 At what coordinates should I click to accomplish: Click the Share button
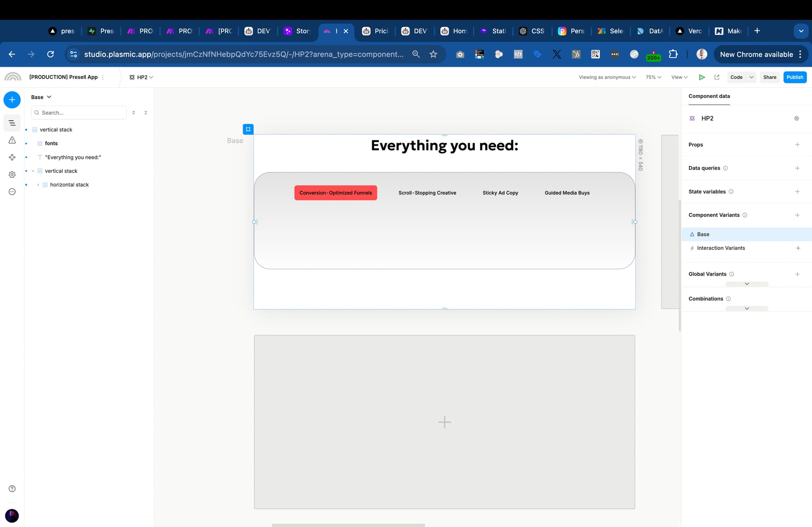tap(769, 77)
